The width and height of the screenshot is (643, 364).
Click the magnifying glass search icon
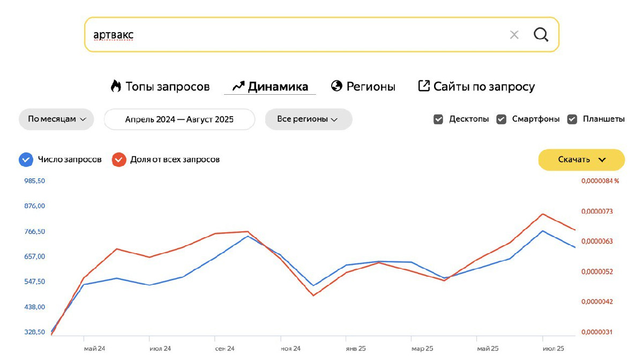[x=541, y=35]
